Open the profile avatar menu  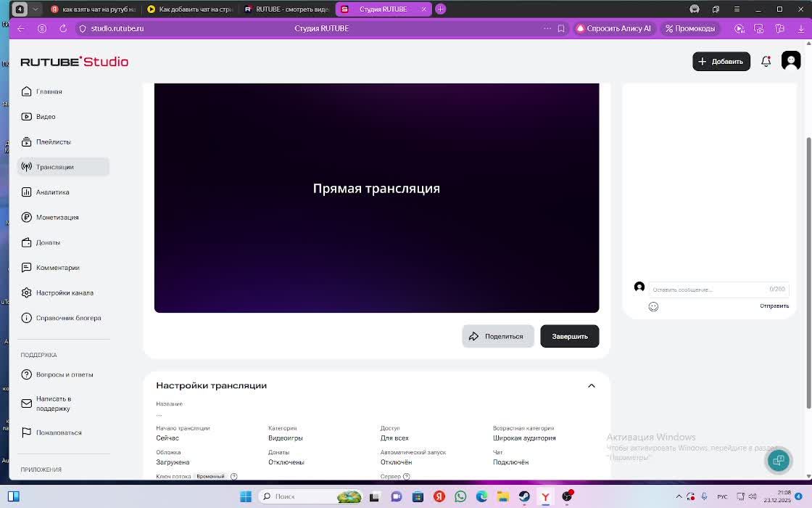[791, 61]
